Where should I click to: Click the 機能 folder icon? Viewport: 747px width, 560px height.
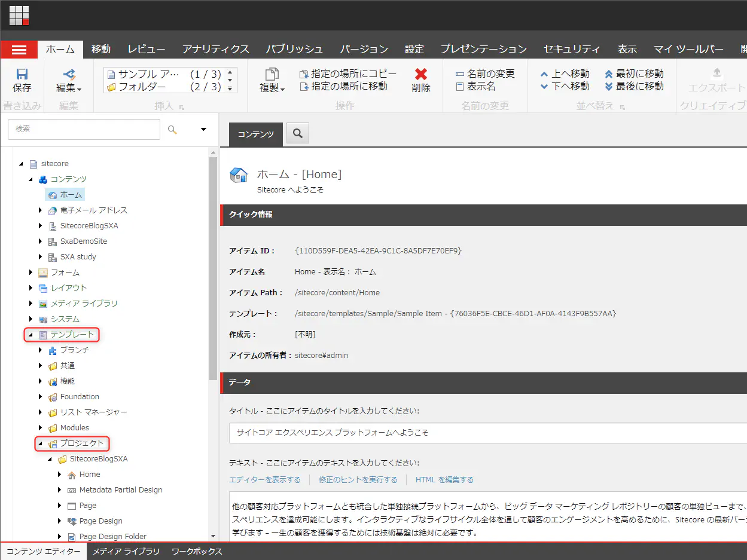[52, 381]
